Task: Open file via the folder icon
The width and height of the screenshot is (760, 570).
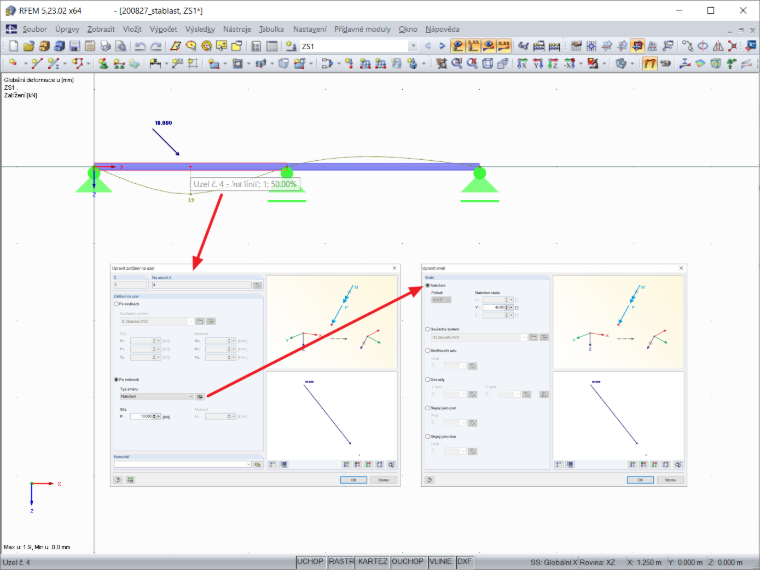Action: 29,46
